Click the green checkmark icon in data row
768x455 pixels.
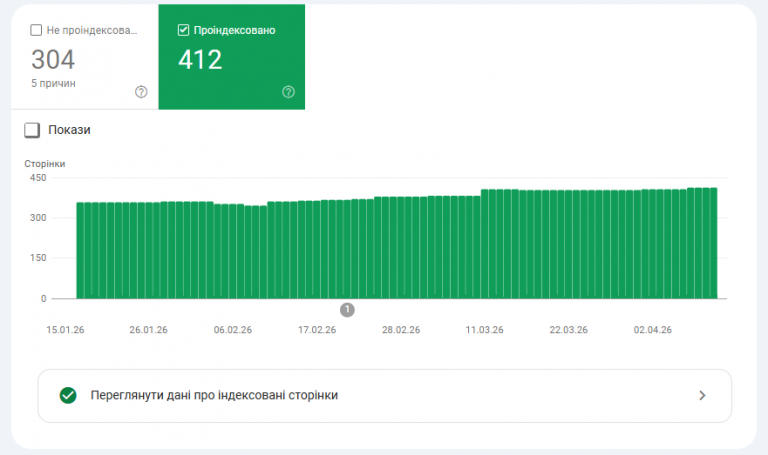click(68, 395)
